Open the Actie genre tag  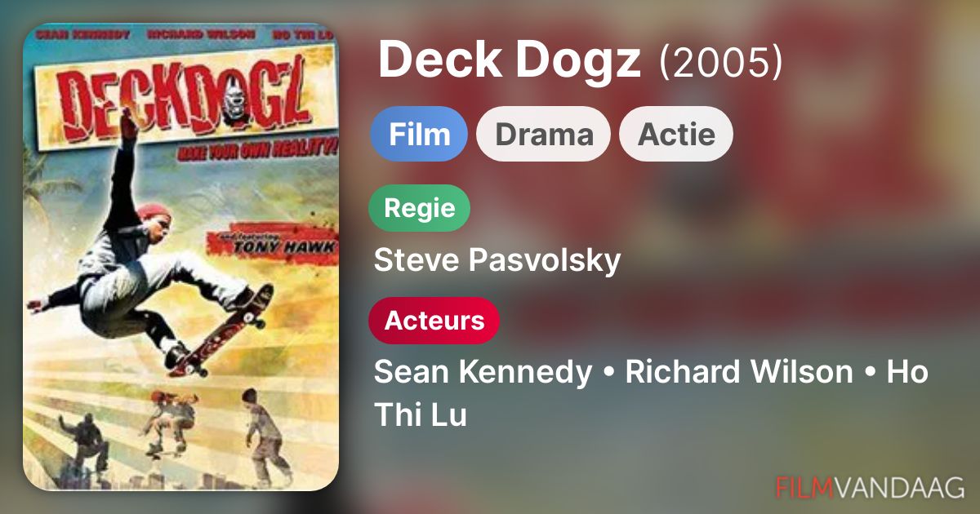click(x=676, y=134)
